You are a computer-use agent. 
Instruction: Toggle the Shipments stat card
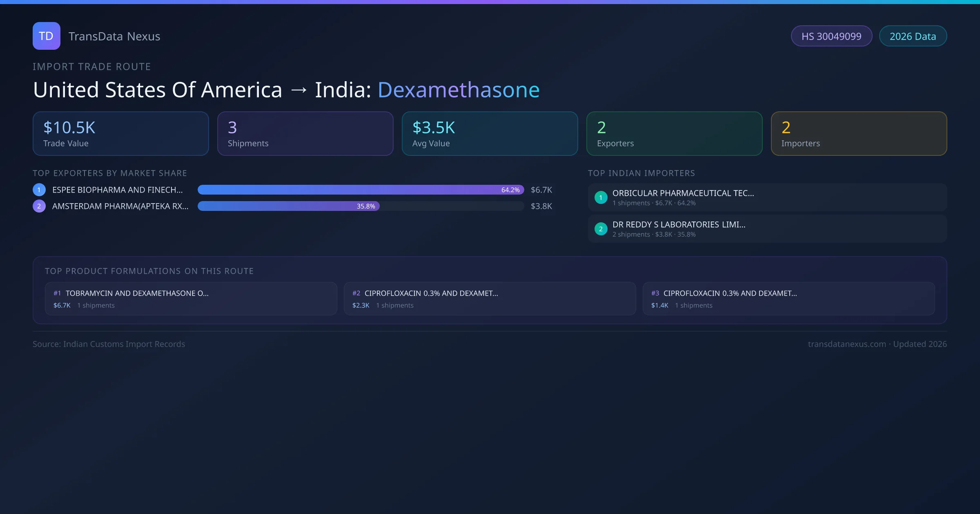(x=305, y=133)
